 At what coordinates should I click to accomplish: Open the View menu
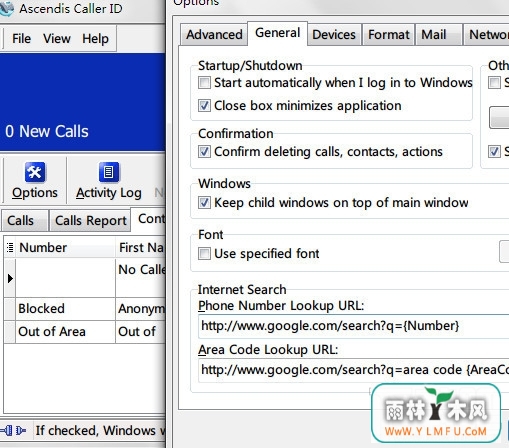(x=57, y=38)
